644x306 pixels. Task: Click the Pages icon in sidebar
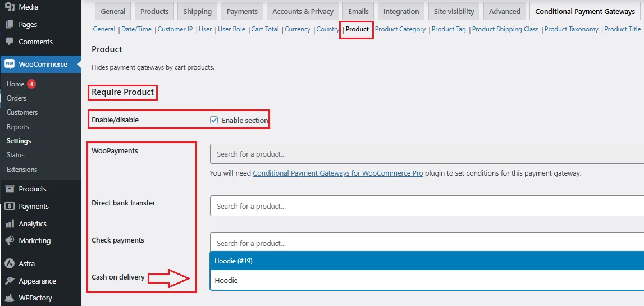coord(10,24)
